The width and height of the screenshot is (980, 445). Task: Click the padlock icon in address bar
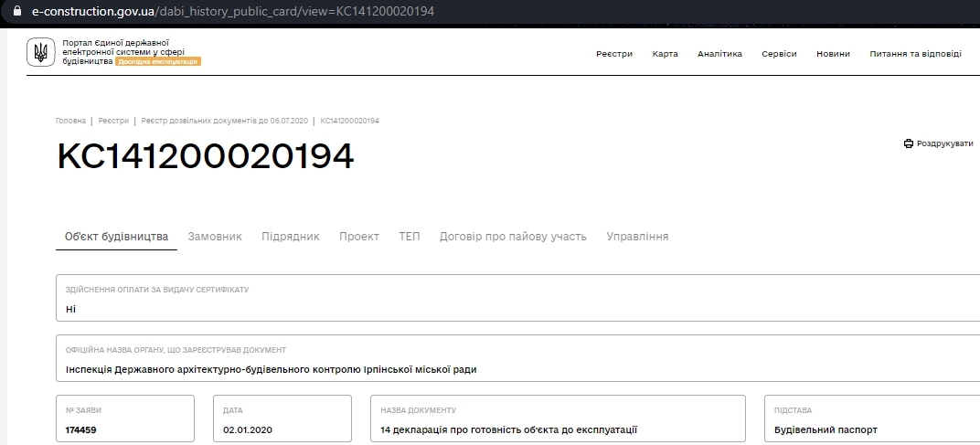[x=16, y=11]
